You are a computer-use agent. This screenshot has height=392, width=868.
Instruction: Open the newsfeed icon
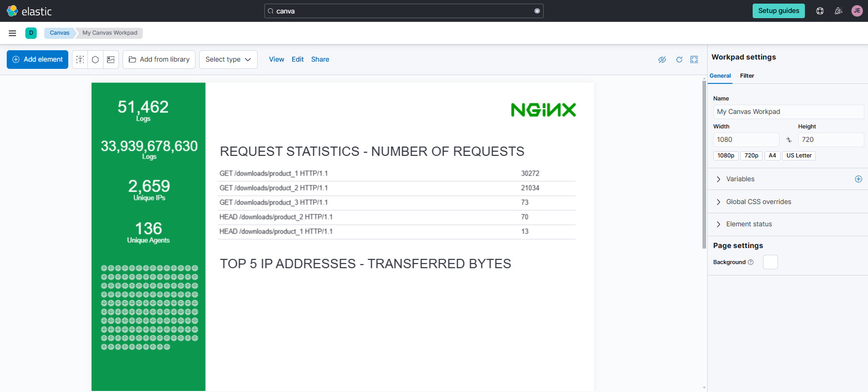click(839, 11)
